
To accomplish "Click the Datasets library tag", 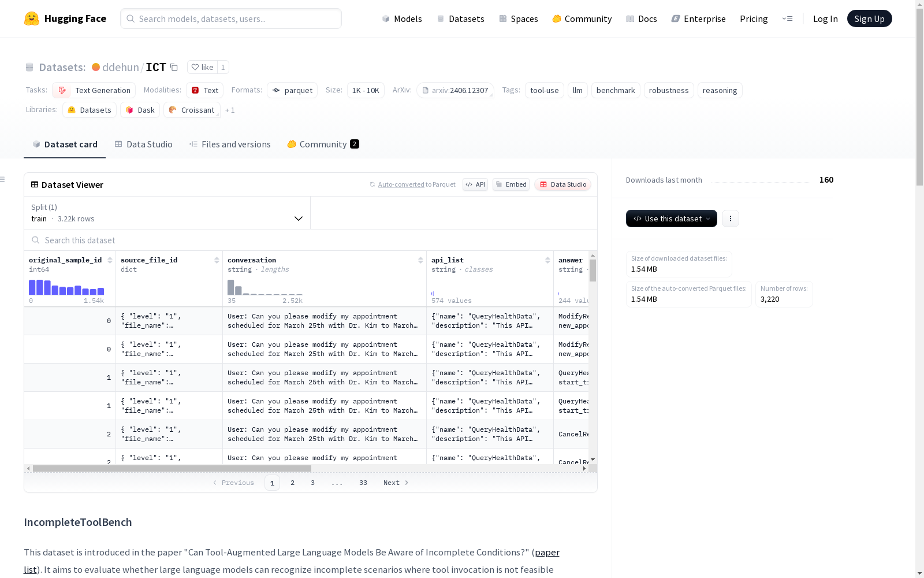I will coord(90,110).
